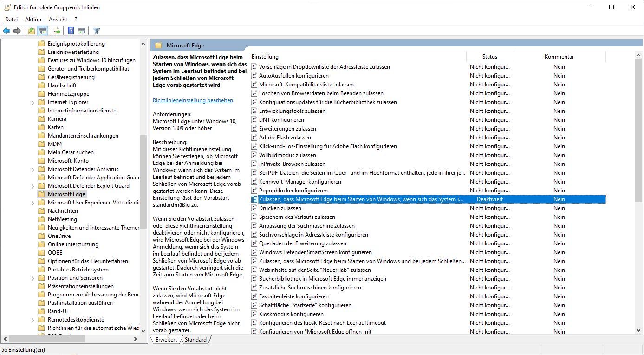Click the policy icon beside Vollbildmodus zulassen

click(x=254, y=155)
